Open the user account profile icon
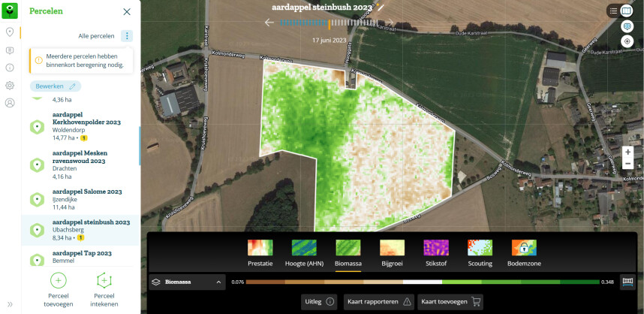Image resolution: width=644 pixels, height=314 pixels. click(10, 103)
